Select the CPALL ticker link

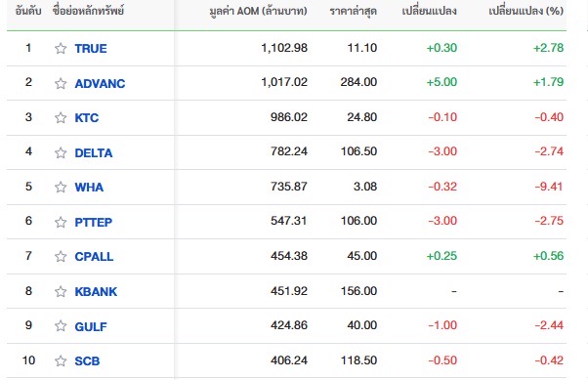(x=94, y=256)
